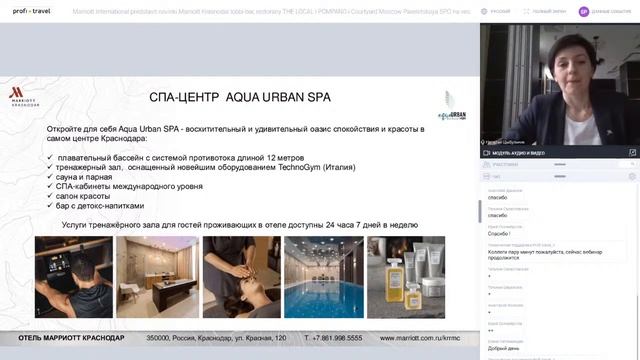The height and width of the screenshot is (360, 640).
Task: Click the webinar title in header
Action: [271, 11]
